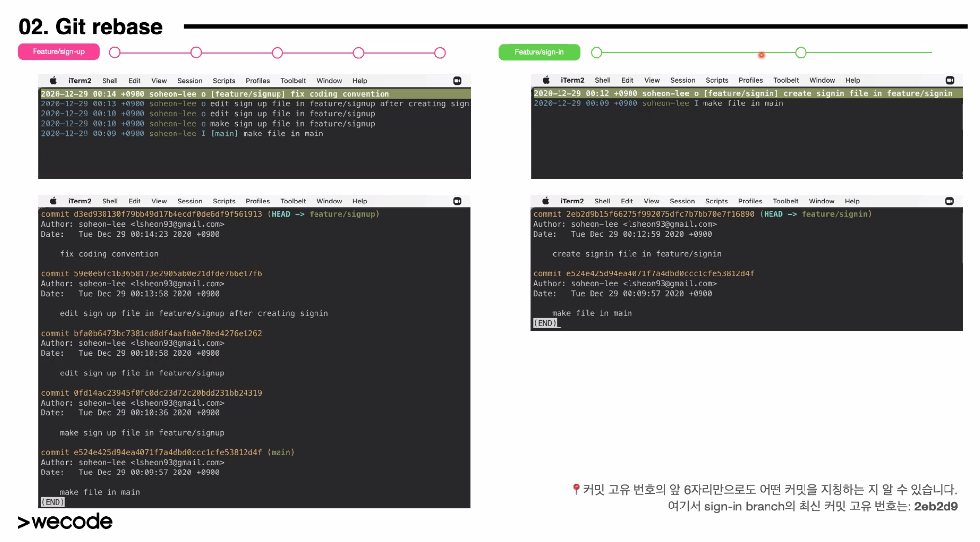Open Profiles menu in top-right terminal
980x542 pixels.
click(x=750, y=80)
